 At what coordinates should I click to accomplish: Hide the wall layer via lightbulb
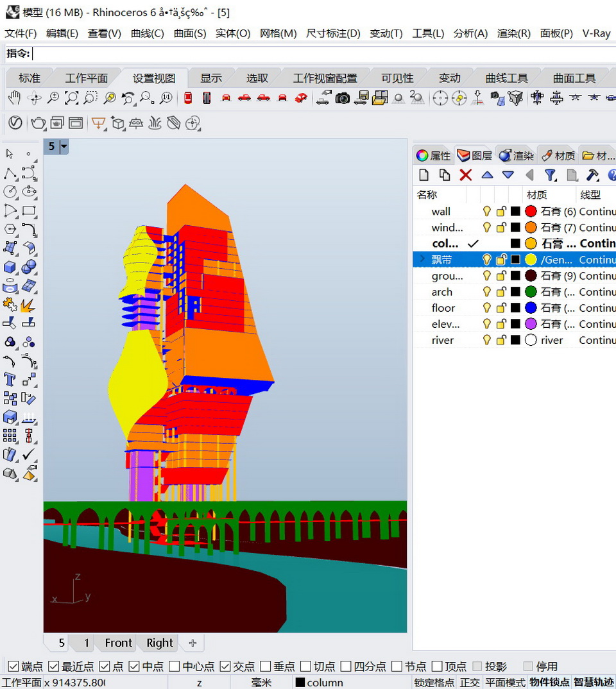coord(487,211)
